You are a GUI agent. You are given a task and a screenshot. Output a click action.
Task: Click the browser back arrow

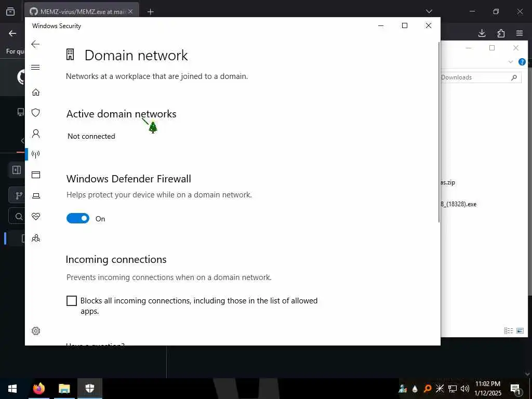(x=12, y=33)
